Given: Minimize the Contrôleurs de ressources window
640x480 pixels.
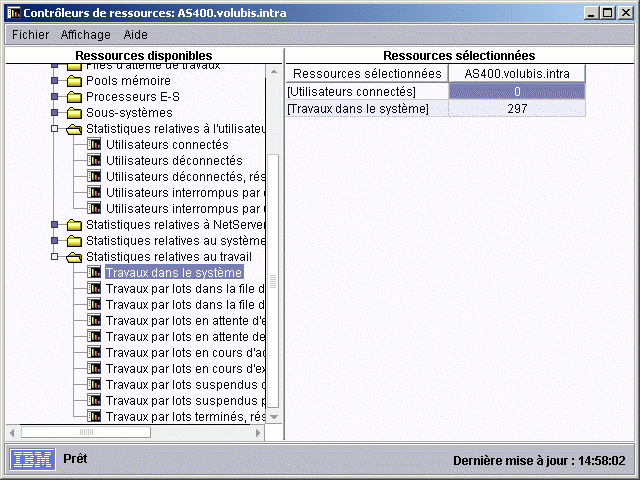Looking at the screenshot, I should (x=591, y=13).
